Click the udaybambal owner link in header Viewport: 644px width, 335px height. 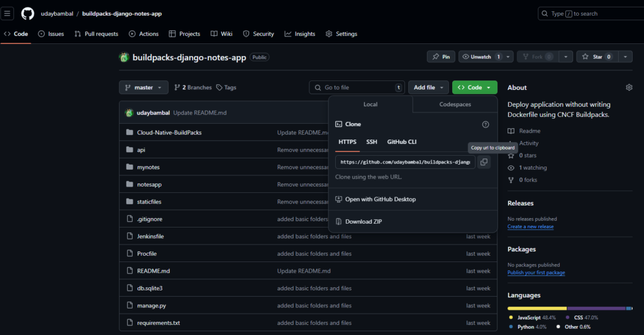coord(57,14)
